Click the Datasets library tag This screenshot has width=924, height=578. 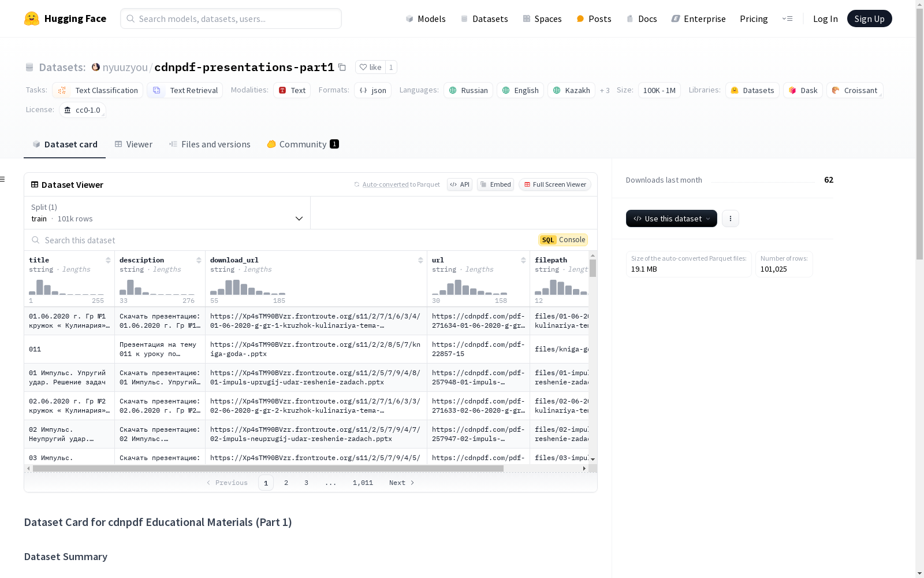752,90
